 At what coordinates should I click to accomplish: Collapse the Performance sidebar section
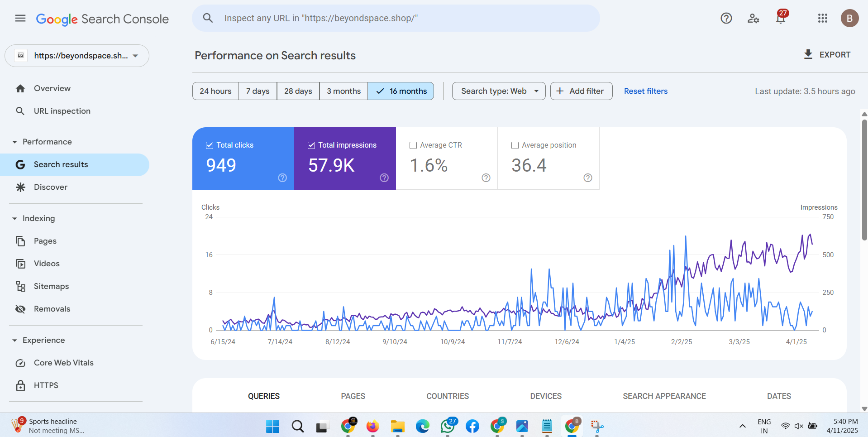(14, 142)
